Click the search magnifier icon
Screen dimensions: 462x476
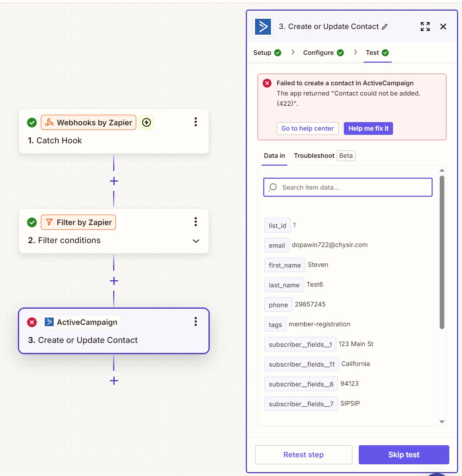(273, 187)
